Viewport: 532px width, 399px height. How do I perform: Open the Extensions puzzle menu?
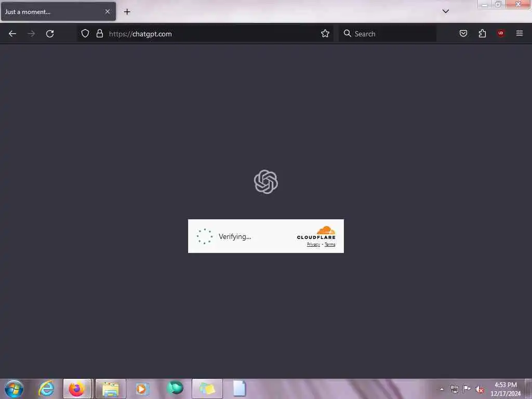pos(482,33)
